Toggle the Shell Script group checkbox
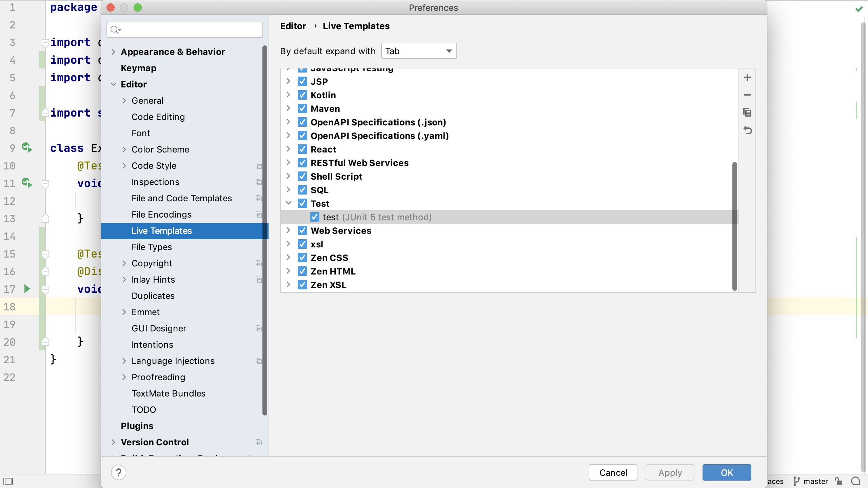The height and width of the screenshot is (488, 868). point(302,177)
